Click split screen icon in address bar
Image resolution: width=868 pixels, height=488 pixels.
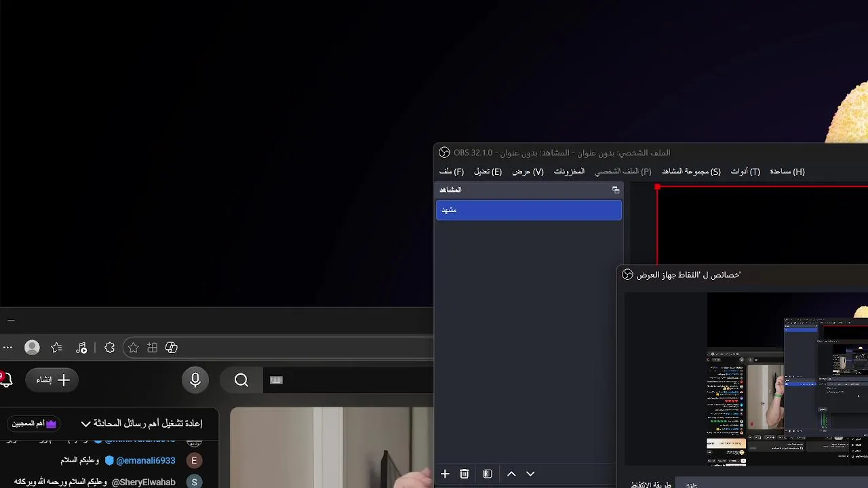point(153,348)
